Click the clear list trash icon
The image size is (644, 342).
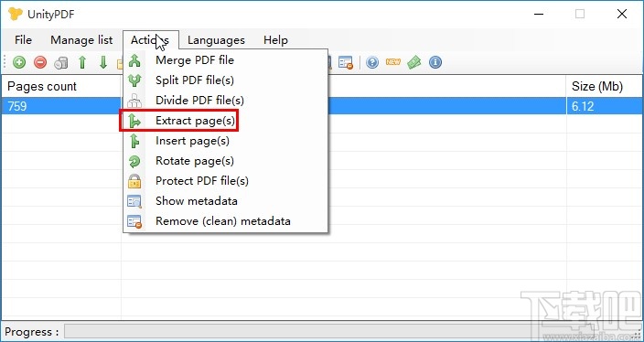pos(61,62)
